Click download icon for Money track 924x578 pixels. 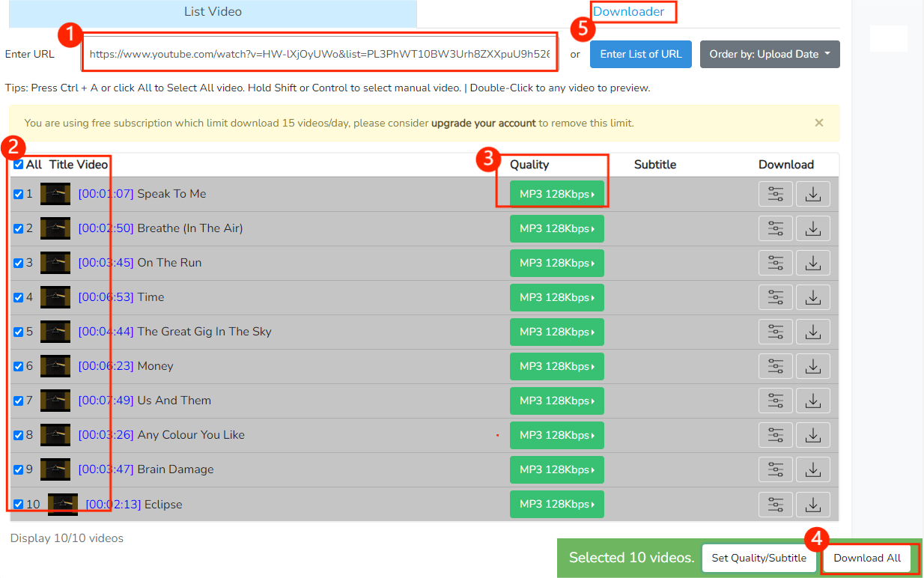[x=813, y=366]
